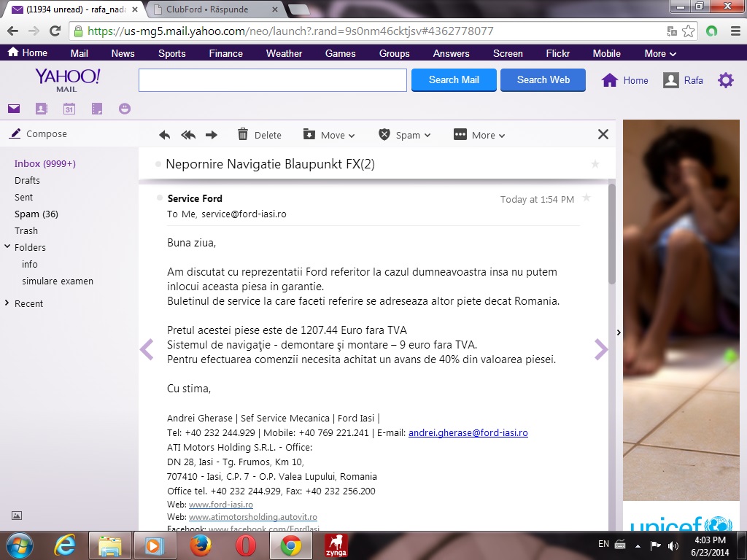Open the Contacts icon below Yahoo logo
Image resolution: width=747 pixels, height=560 pixels.
coord(42,109)
